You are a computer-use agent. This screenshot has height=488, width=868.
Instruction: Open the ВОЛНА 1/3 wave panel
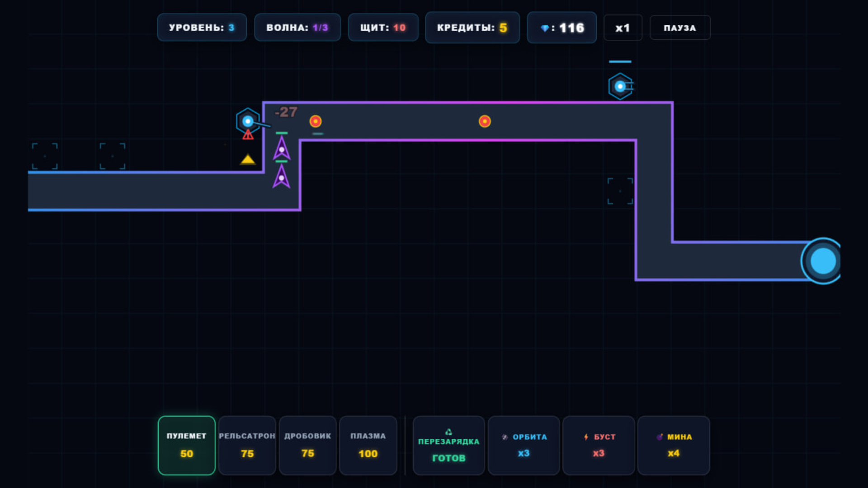coord(297,28)
